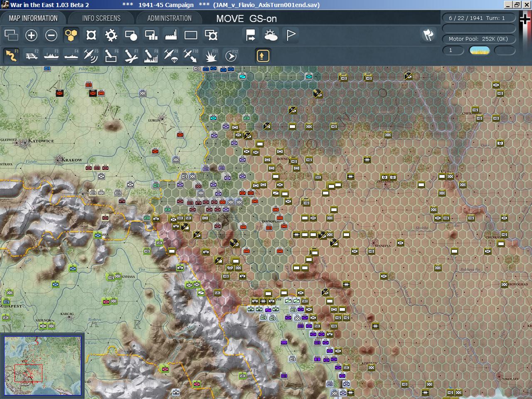Click the field showing number 1
532x399 pixels.
tap(453, 50)
